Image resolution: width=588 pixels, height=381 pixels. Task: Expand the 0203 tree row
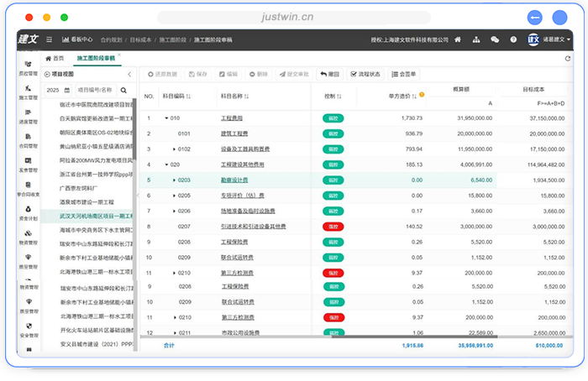coord(174,180)
